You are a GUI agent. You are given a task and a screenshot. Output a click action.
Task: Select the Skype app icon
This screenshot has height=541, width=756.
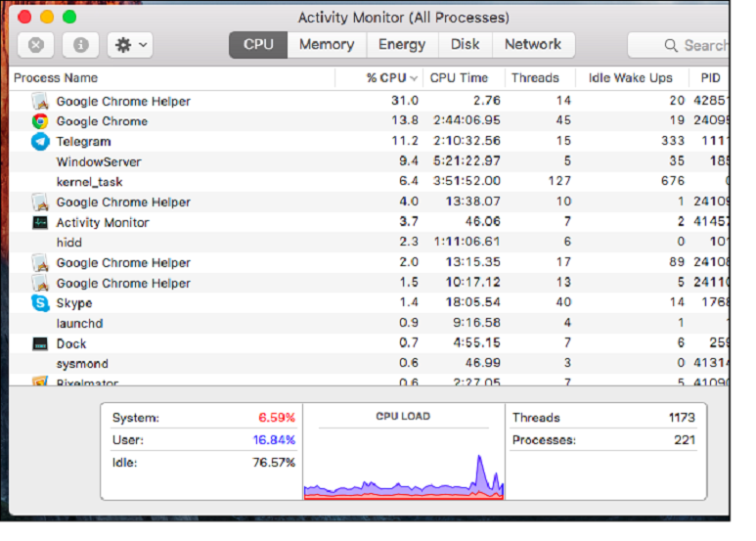point(40,303)
